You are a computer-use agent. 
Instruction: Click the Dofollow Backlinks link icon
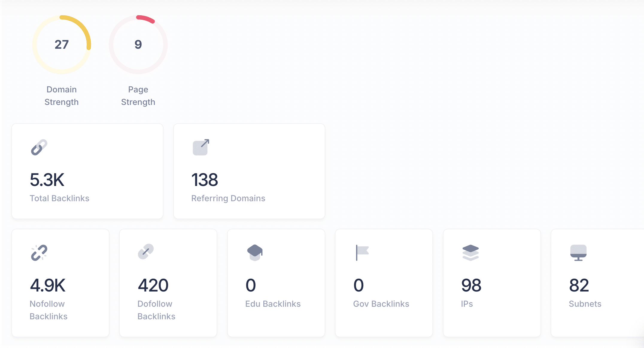point(146,252)
